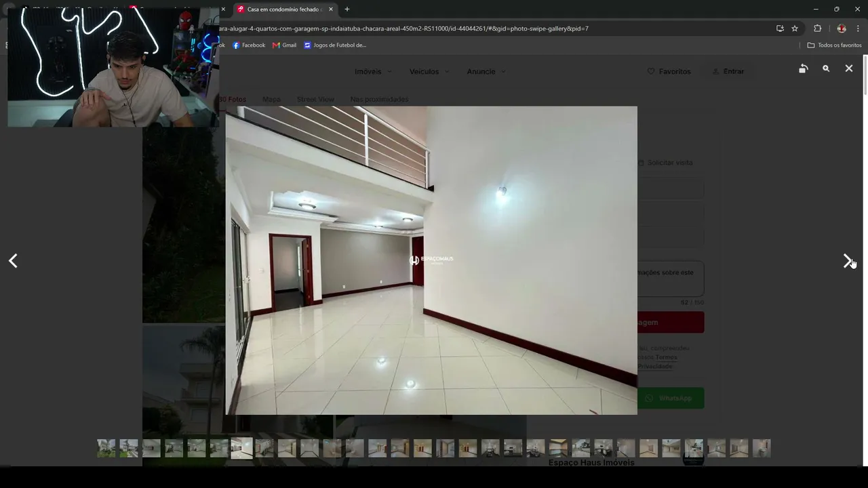Open the Chrome profile avatar
This screenshot has width=868, height=488.
[842, 28]
